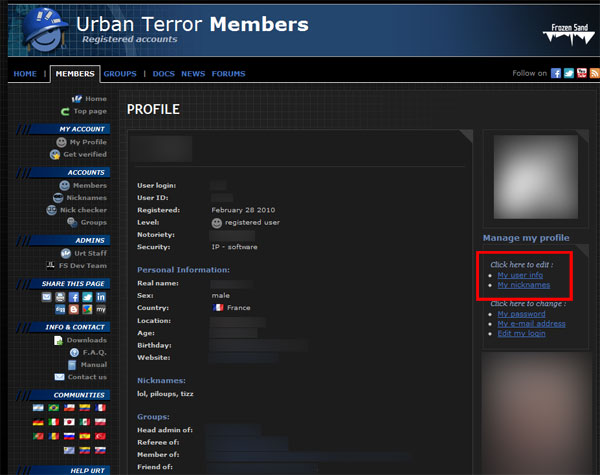Click the 'registered user' level text

coord(252,222)
